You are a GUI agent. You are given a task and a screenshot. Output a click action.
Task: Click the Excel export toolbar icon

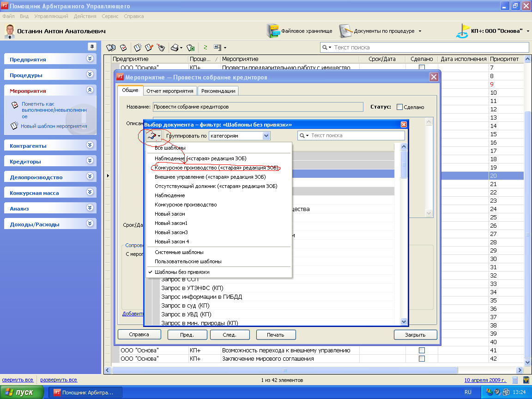[x=191, y=48]
